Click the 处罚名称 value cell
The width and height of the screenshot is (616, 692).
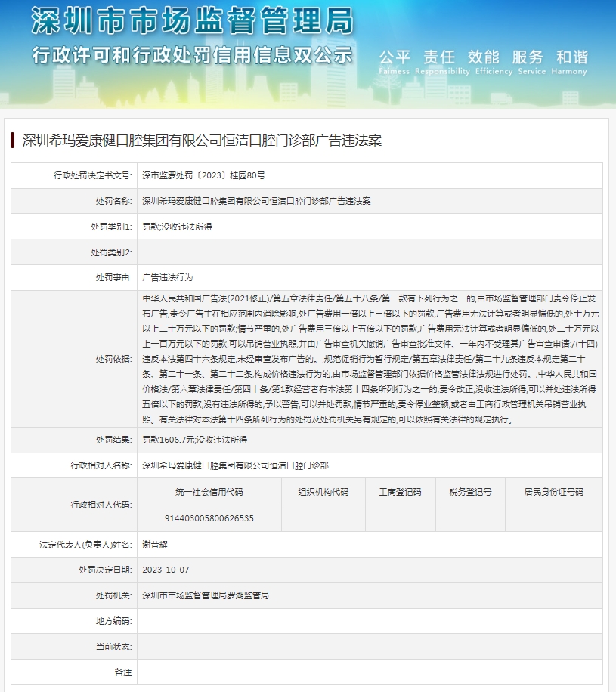pyautogui.click(x=370, y=201)
